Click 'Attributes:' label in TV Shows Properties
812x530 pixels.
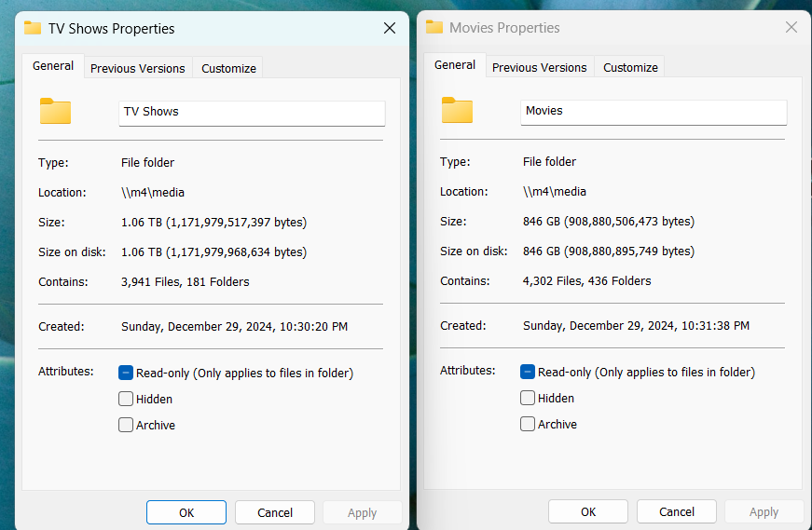[x=66, y=371]
